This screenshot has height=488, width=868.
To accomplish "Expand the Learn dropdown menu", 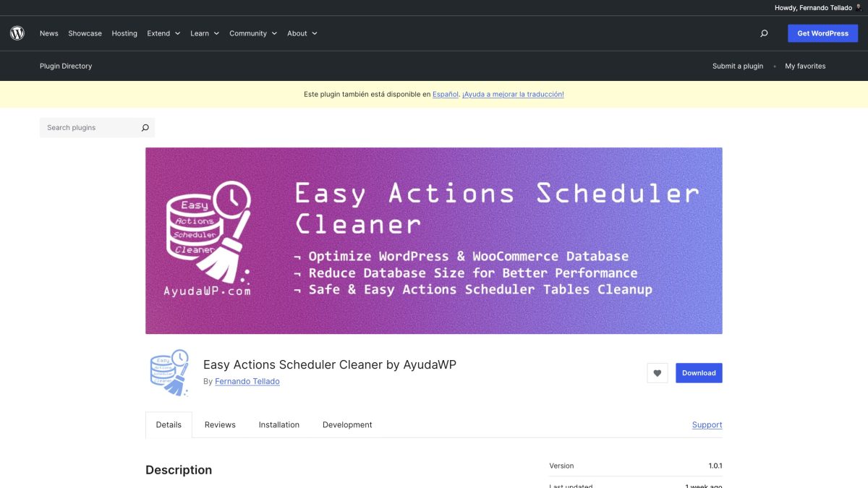I will tap(203, 33).
